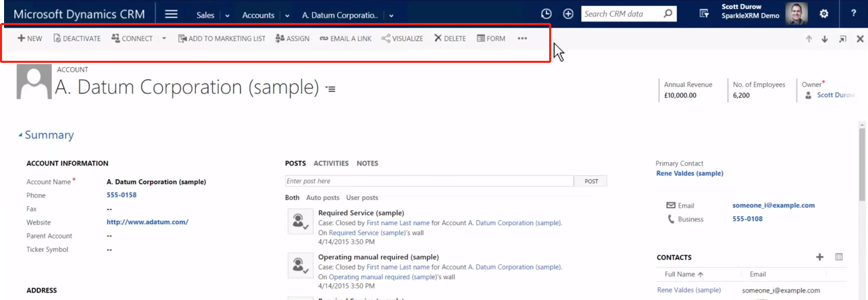Screen dimensions: 868x300
Task: Click the Enter post here field
Action: tap(430, 181)
